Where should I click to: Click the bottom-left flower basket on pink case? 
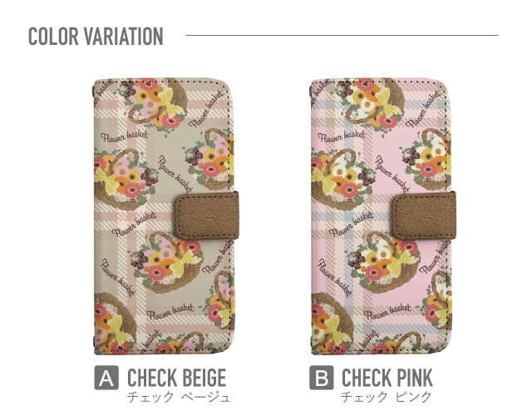pyautogui.click(x=332, y=323)
